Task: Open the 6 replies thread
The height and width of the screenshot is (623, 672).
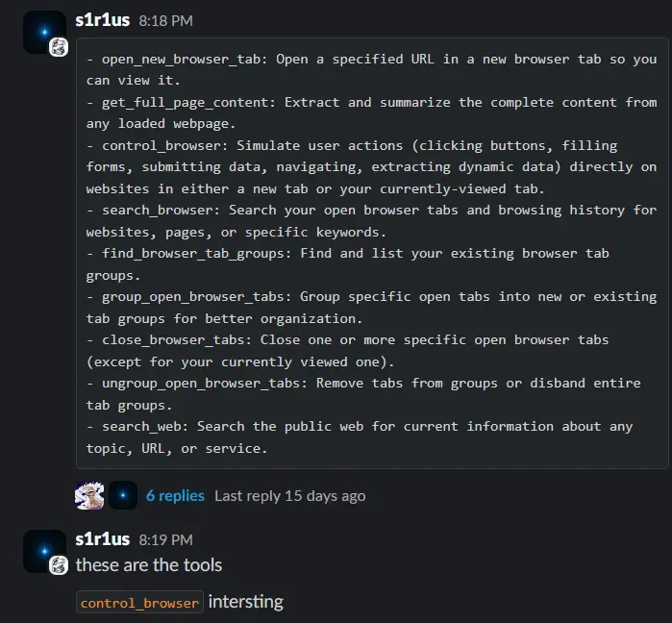Action: coord(175,496)
